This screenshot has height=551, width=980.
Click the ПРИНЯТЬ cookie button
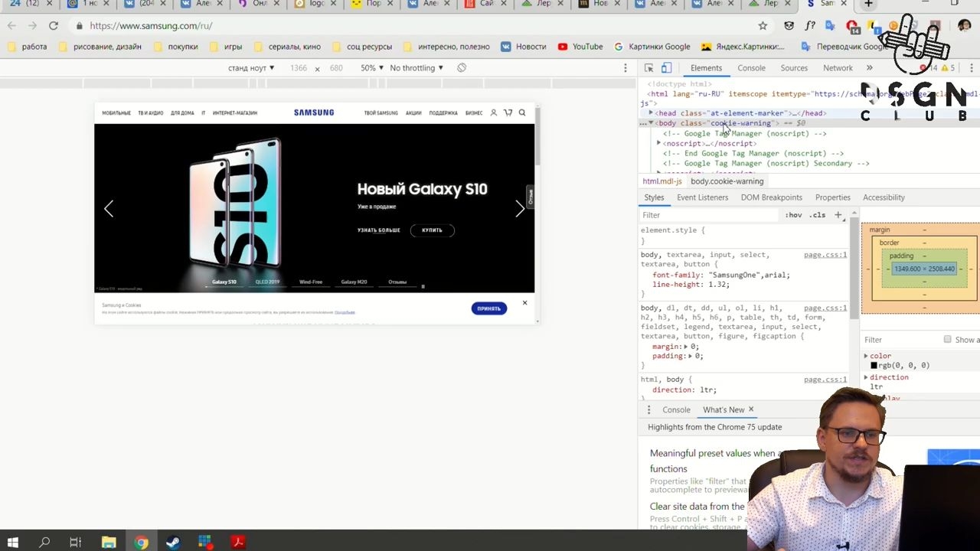tap(488, 308)
